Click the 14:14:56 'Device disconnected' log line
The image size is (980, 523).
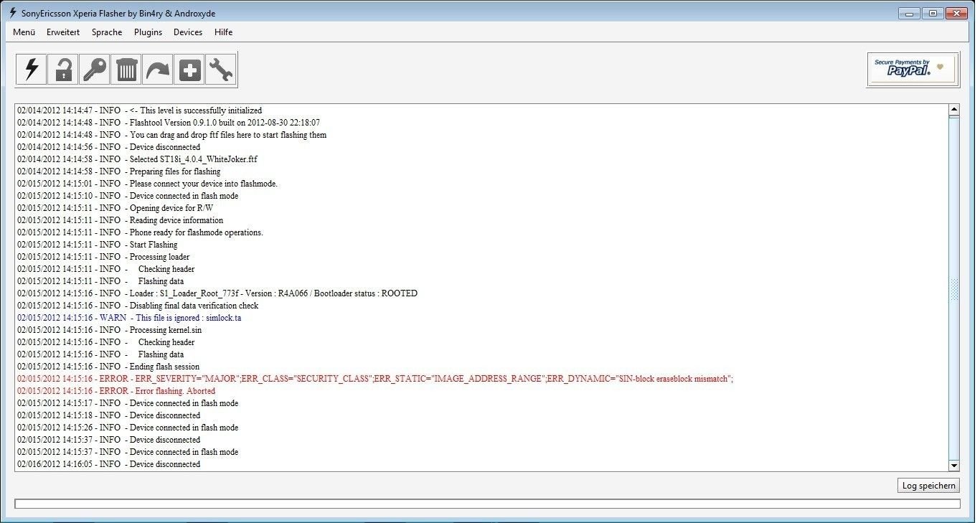pos(109,147)
